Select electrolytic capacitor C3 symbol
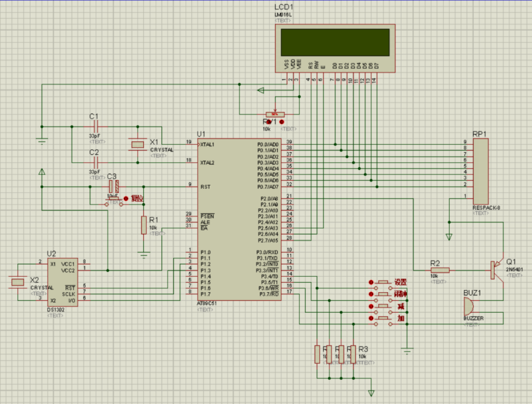The width and height of the screenshot is (532, 404). [x=114, y=186]
